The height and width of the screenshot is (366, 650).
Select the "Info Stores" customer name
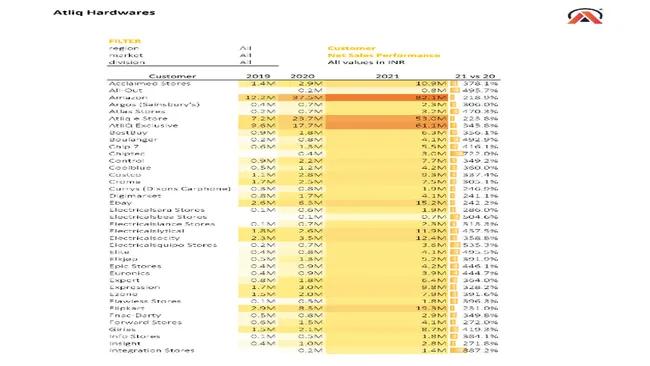pyautogui.click(x=134, y=337)
